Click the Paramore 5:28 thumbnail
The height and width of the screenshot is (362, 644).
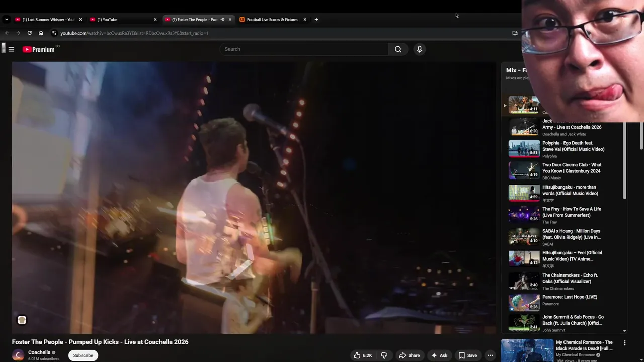pyautogui.click(x=524, y=303)
